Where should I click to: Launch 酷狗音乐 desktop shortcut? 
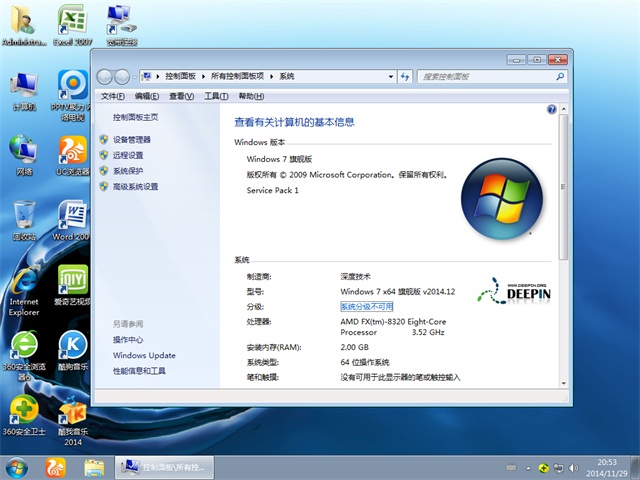[73, 350]
